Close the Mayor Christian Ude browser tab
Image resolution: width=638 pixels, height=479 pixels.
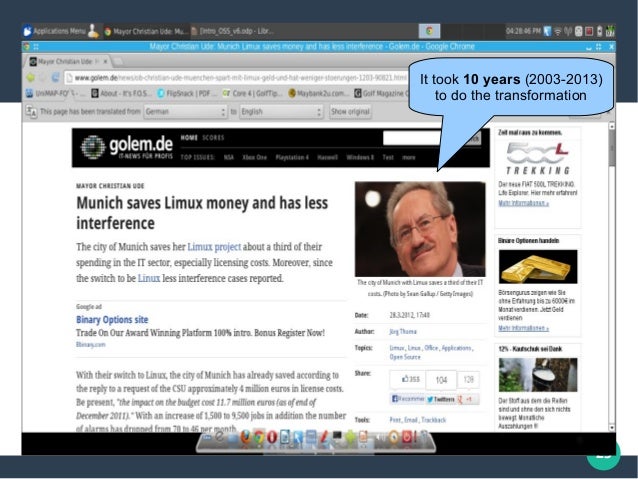pyautogui.click(x=105, y=61)
